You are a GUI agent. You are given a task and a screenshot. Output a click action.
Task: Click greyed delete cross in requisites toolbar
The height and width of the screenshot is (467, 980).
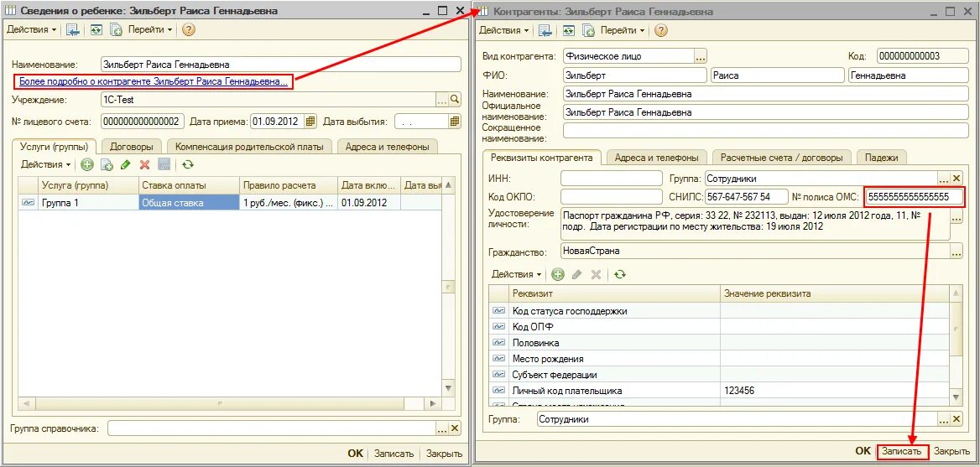[x=597, y=274]
